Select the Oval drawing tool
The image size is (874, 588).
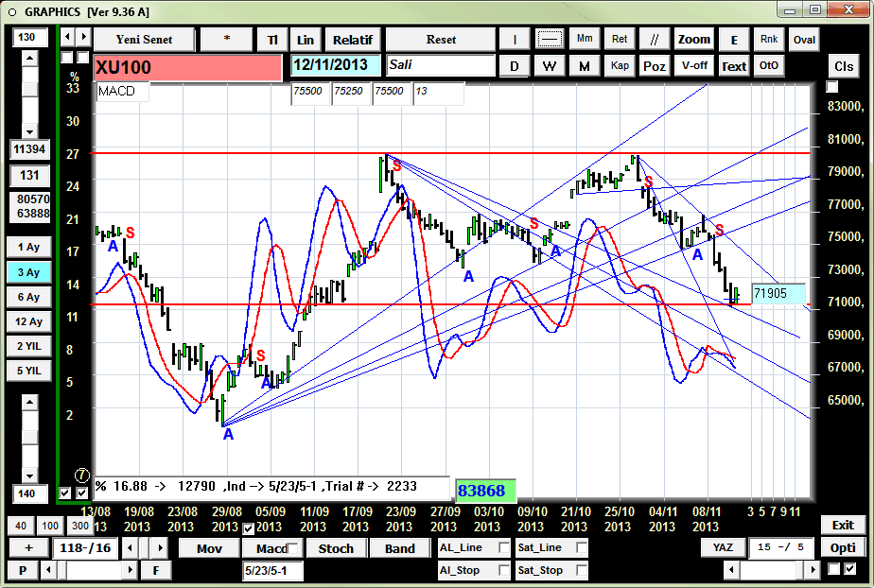click(x=804, y=40)
